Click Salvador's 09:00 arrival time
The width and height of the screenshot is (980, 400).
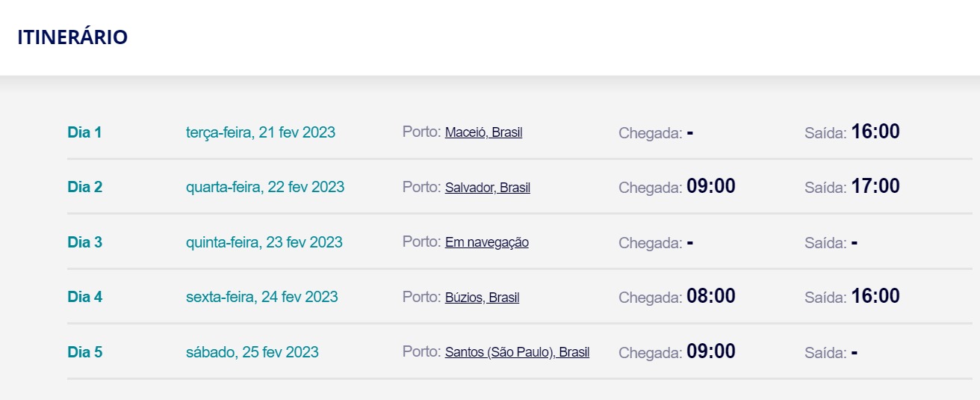pos(710,186)
